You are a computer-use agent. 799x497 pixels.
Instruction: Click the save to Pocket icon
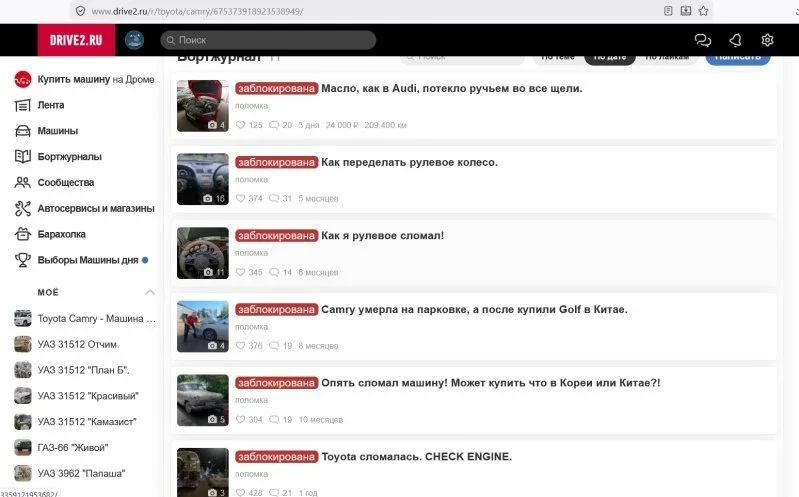686,11
